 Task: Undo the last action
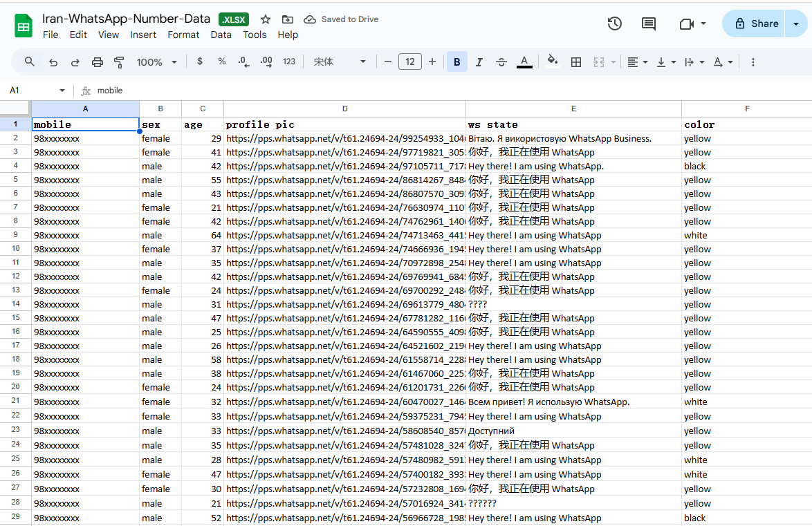53,62
